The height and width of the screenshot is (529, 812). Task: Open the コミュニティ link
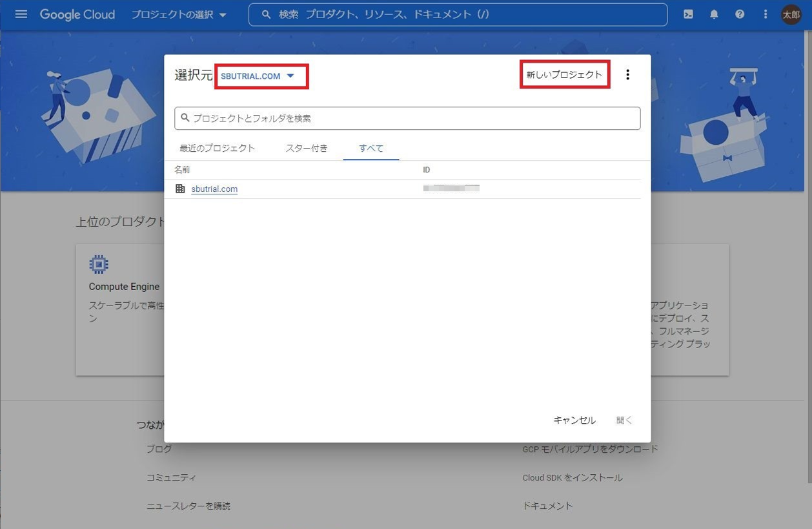171,477
